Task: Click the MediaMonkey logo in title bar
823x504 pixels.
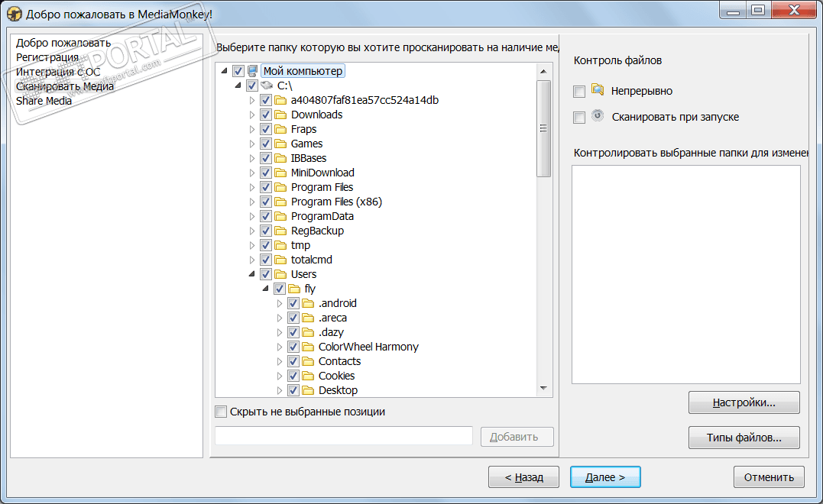Action: click(15, 14)
